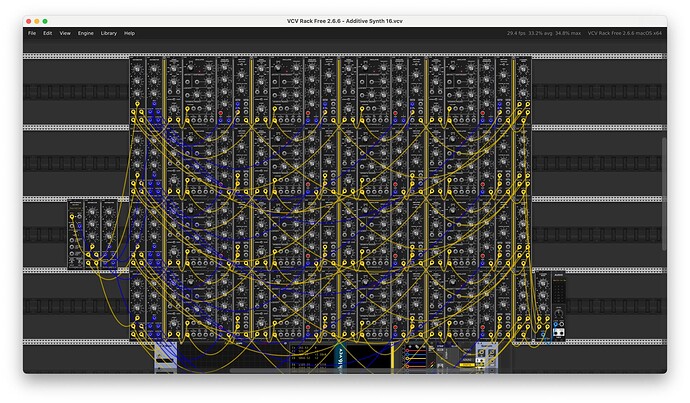The height and width of the screenshot is (403, 690).
Task: Click the fps and CPU usage readout
Action: [543, 33]
